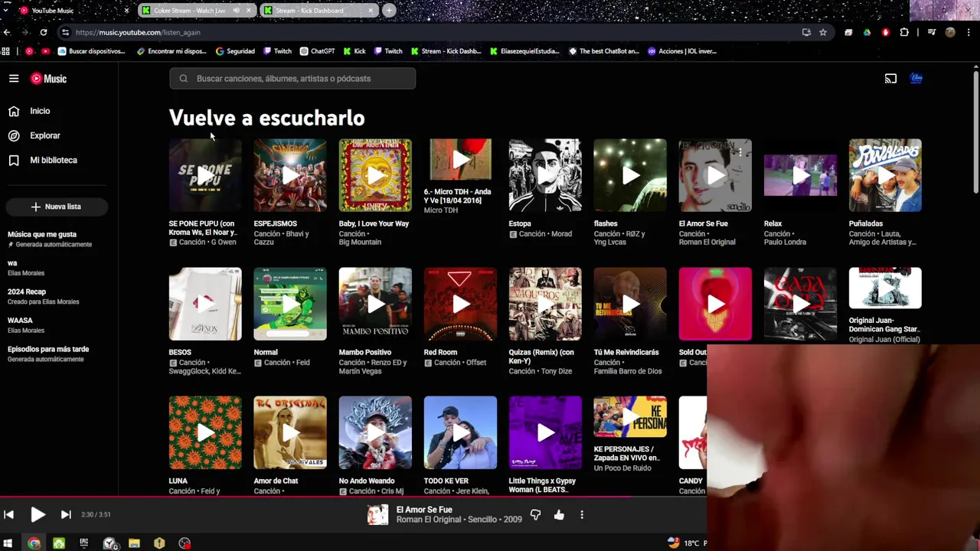This screenshot has height=551, width=980.
Task: Play No Ando Weando cover
Action: coord(375,432)
